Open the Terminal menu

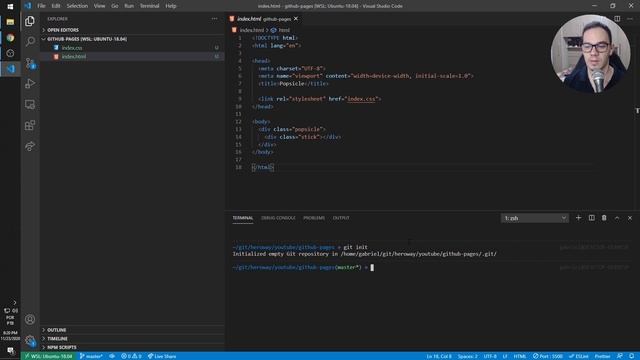click(149, 6)
